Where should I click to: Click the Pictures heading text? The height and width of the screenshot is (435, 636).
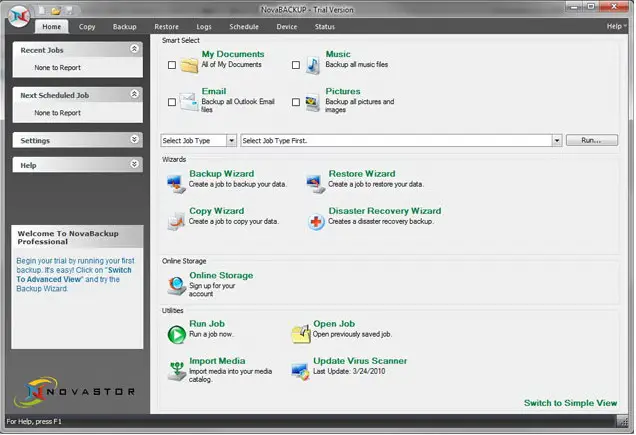(x=343, y=91)
